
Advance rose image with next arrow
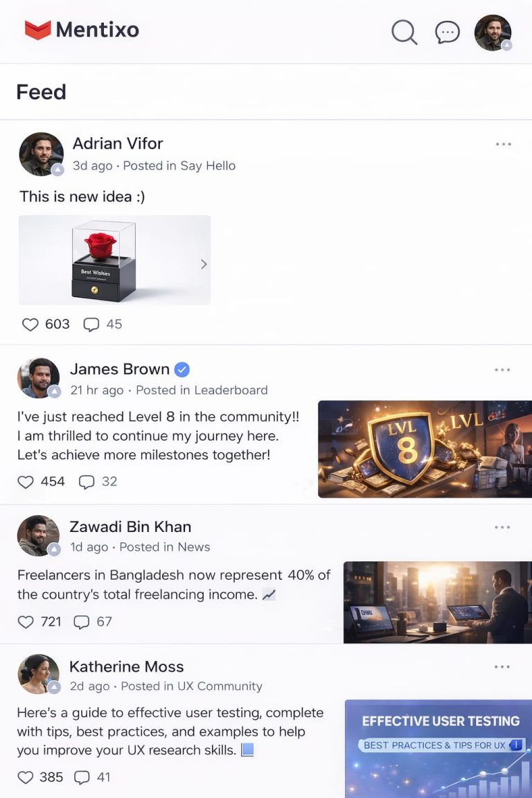pos(204,264)
